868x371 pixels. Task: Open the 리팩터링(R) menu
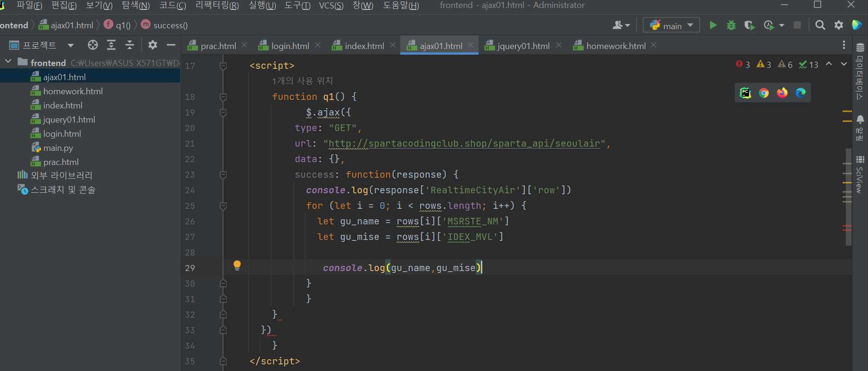coord(217,5)
